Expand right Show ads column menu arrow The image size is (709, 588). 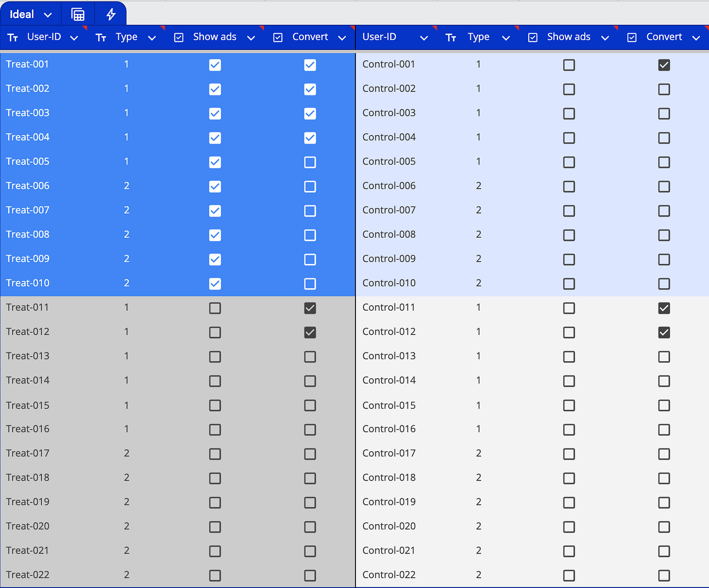[605, 38]
